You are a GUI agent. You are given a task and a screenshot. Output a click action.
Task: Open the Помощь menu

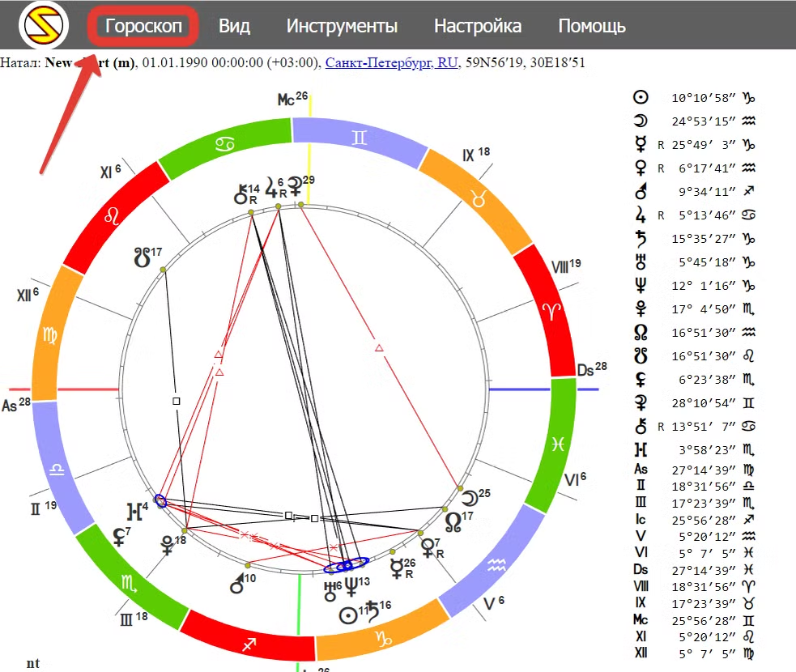click(x=592, y=26)
